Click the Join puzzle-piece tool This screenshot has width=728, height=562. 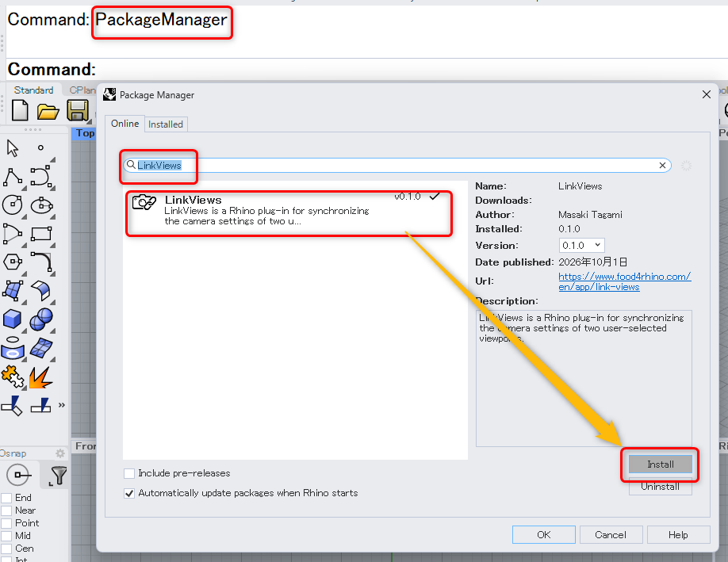click(13, 377)
